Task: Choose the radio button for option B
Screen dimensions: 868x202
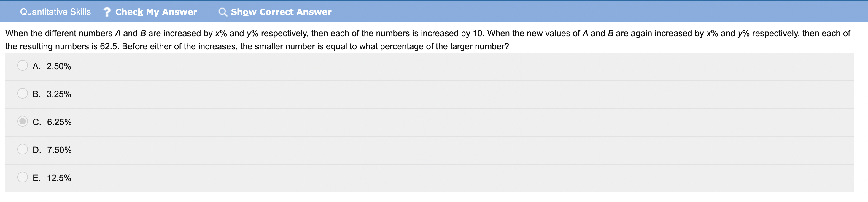Action: (x=23, y=93)
